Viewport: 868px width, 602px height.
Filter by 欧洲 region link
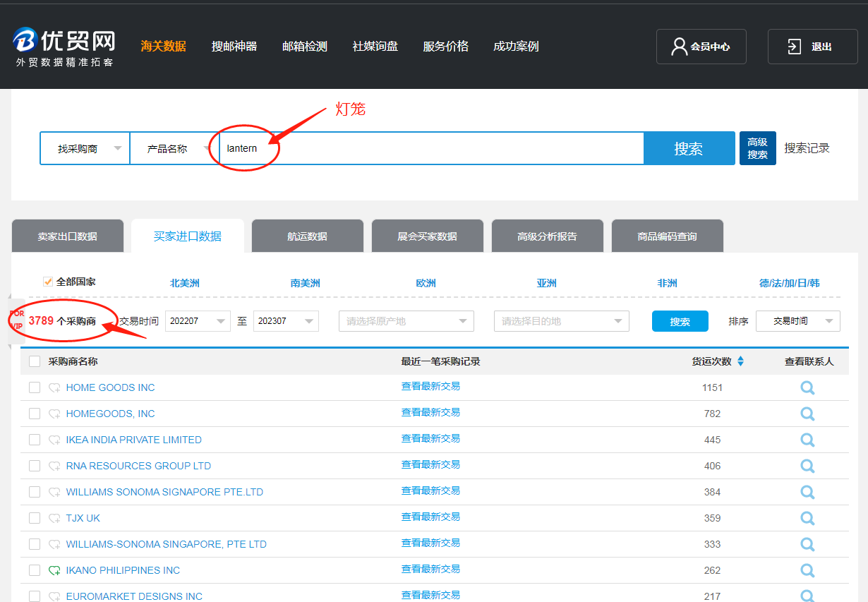426,283
